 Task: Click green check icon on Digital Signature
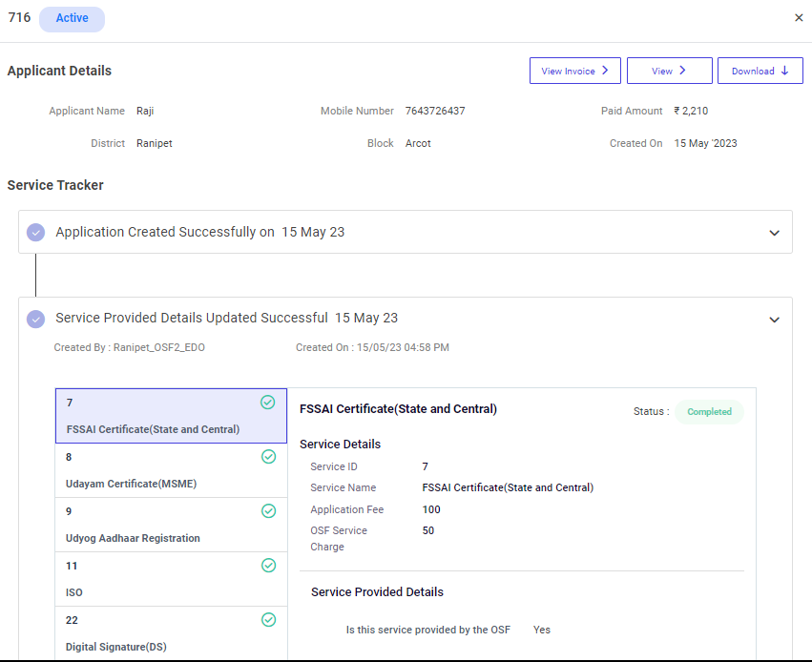(x=268, y=620)
